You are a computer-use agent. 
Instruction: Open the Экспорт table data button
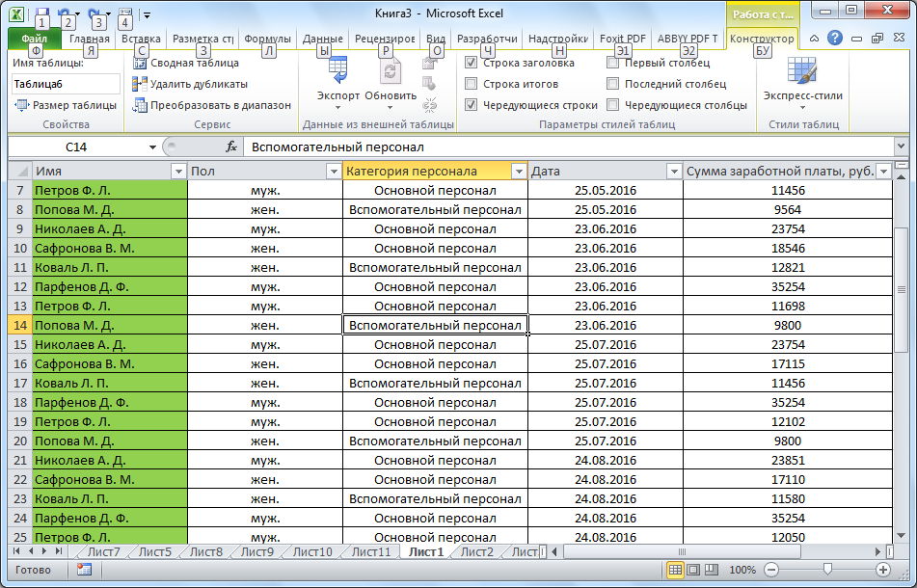[337, 82]
